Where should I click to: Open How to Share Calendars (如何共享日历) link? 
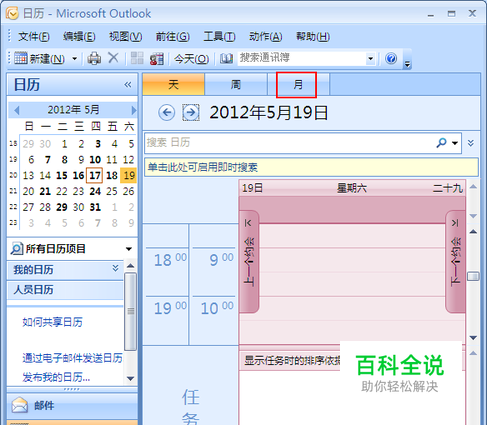pos(52,322)
